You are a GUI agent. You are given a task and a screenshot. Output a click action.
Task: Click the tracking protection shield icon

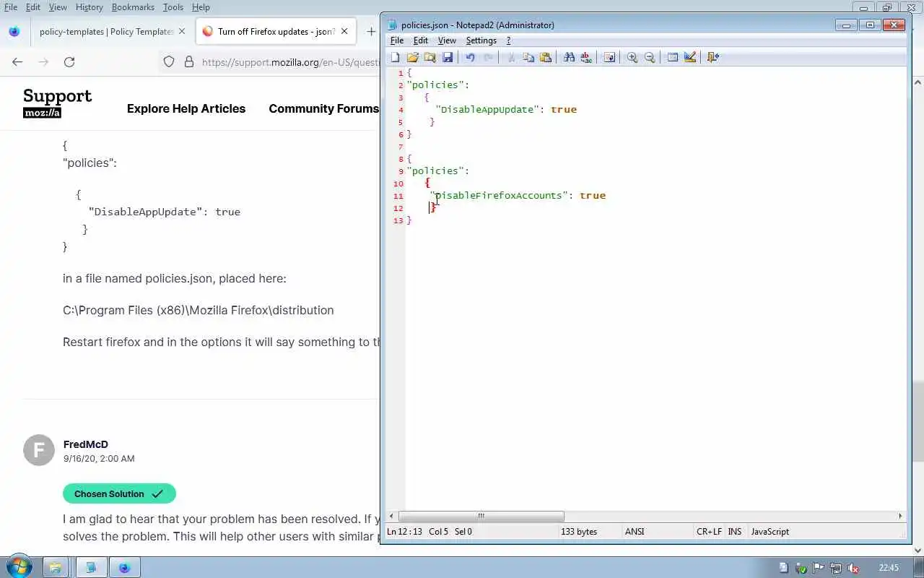169,62
